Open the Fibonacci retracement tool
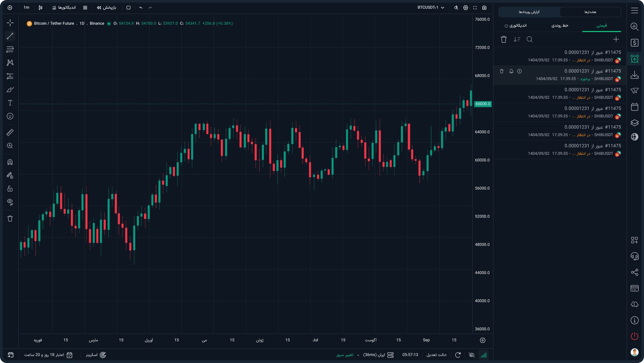The height and width of the screenshot is (363, 644). (x=10, y=49)
